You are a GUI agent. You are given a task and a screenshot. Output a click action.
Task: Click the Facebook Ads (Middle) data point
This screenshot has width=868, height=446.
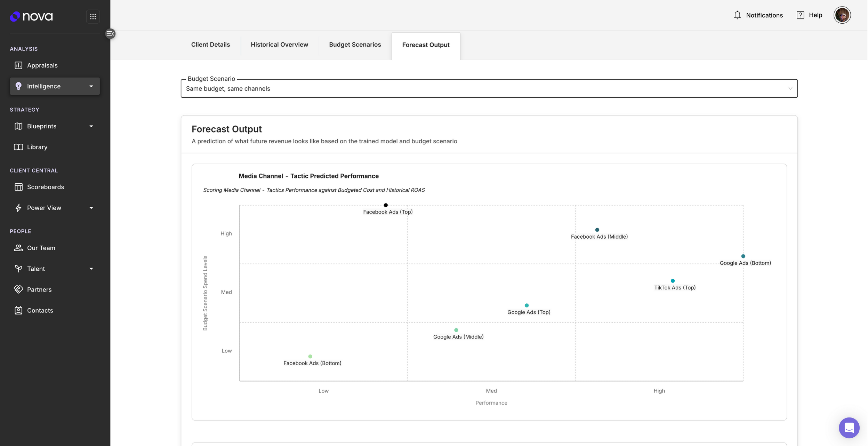coord(597,230)
